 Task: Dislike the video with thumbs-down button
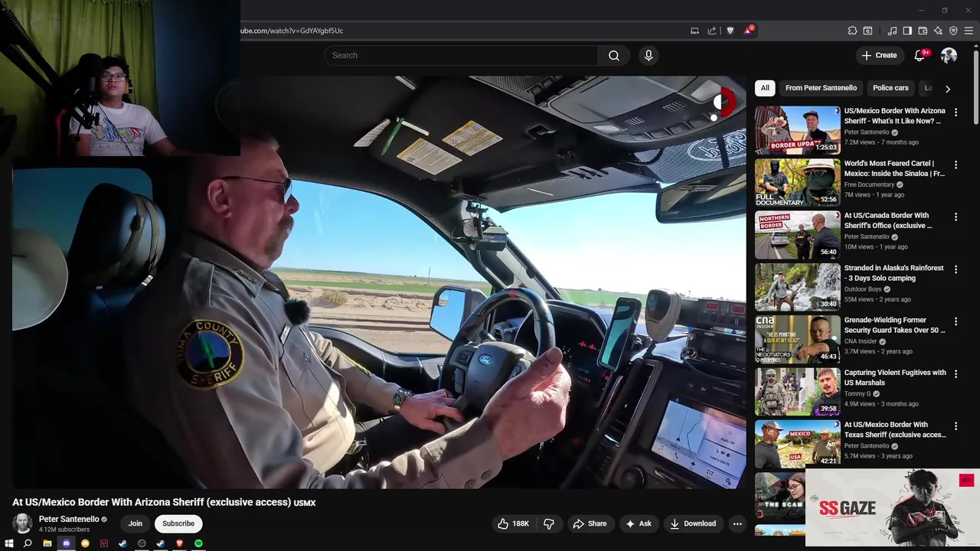pyautogui.click(x=549, y=523)
